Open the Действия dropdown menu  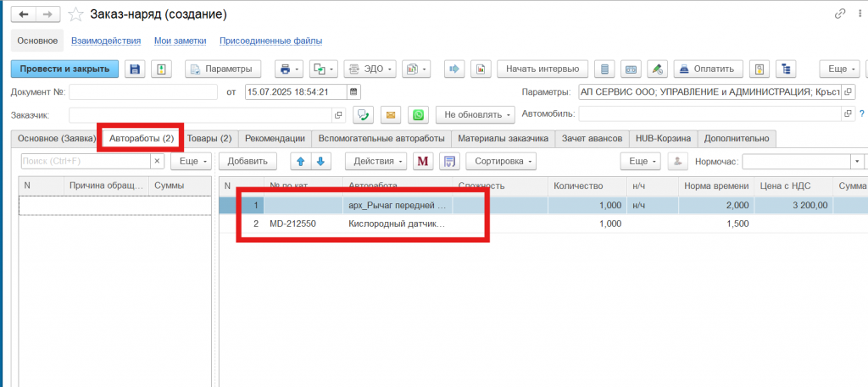pos(376,161)
